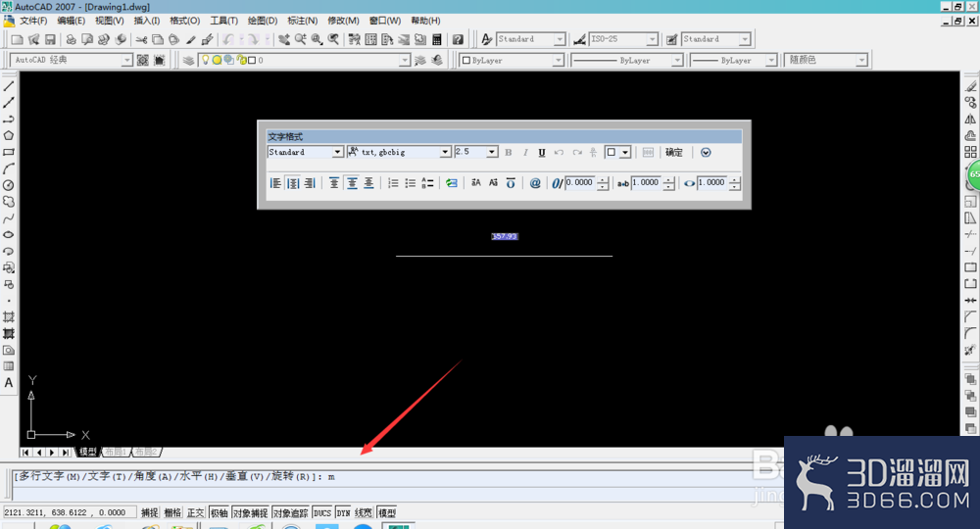Open the numbered list option

[x=393, y=183]
